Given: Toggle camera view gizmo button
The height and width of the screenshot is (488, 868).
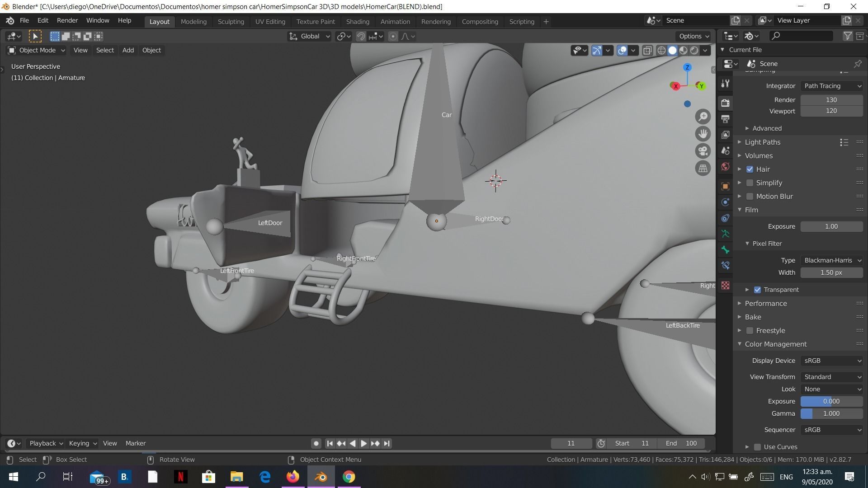Looking at the screenshot, I should click(703, 151).
